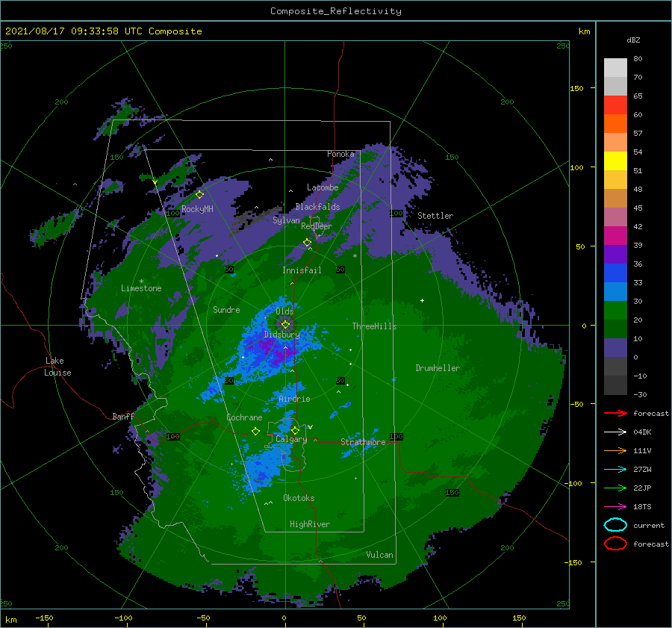Click the RedDeer city label
The height and width of the screenshot is (628, 672).
pos(317,226)
